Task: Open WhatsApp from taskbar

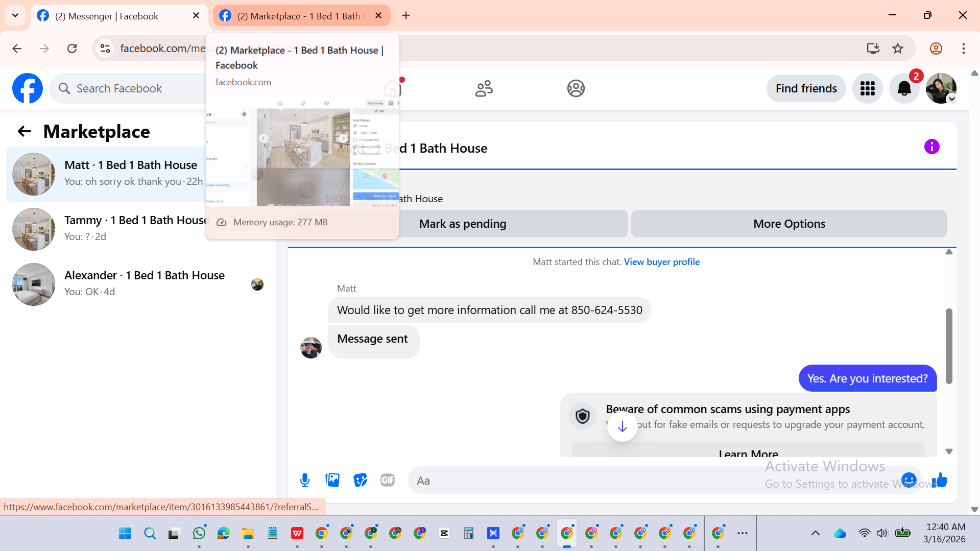Action: coord(199,534)
